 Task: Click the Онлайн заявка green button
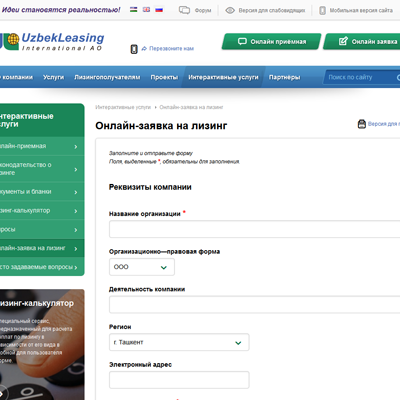pyautogui.click(x=362, y=41)
